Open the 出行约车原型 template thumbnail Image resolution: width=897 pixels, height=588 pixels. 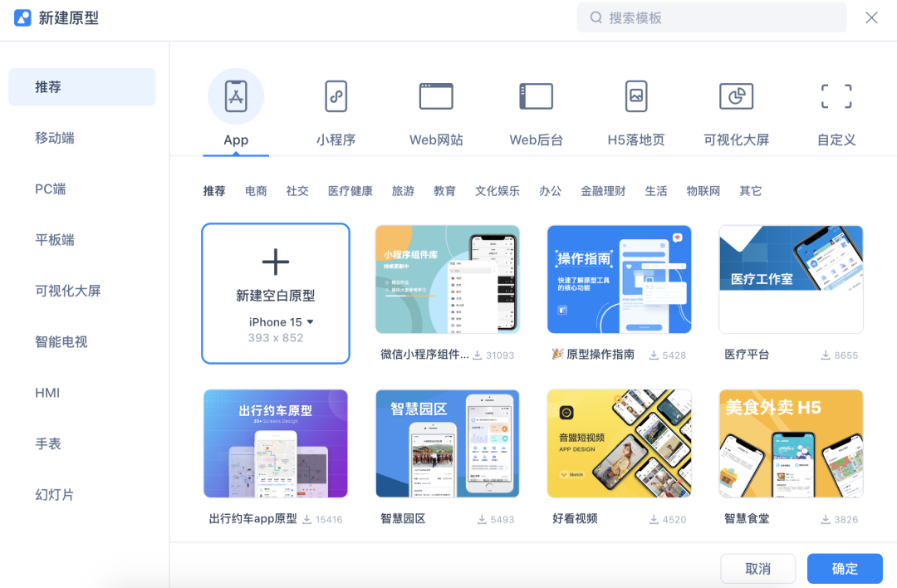coord(275,443)
